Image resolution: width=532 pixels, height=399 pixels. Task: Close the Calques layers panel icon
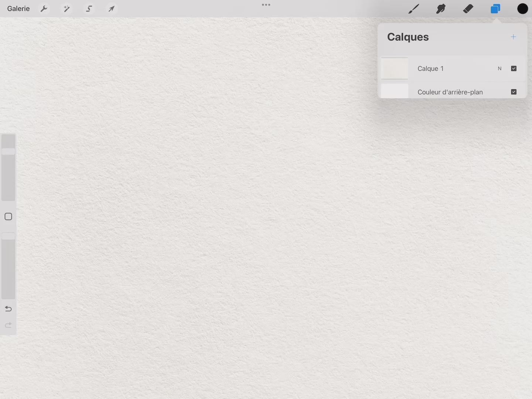tap(495, 8)
